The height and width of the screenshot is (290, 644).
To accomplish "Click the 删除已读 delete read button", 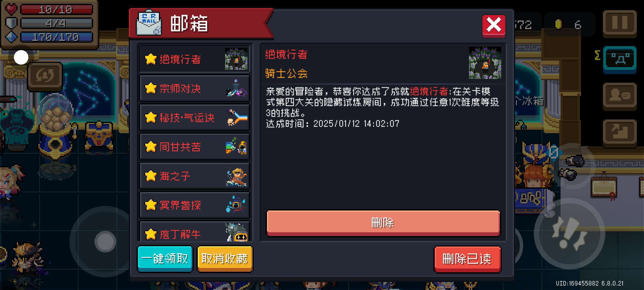I will (x=467, y=259).
